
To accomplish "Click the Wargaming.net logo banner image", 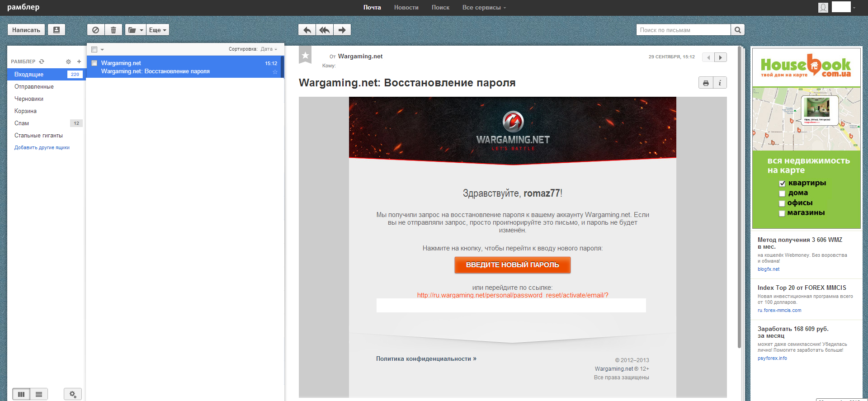I will [513, 130].
